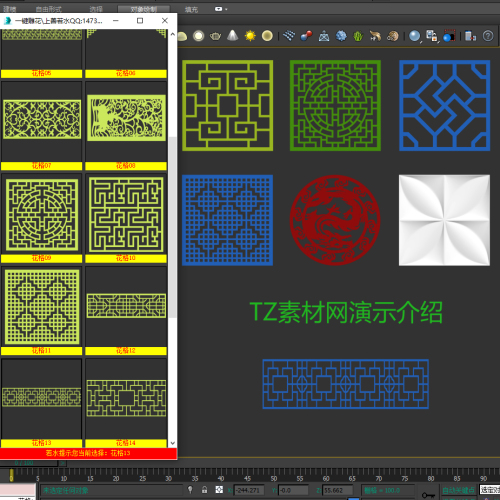Click the render setup icon with lock

(x=432, y=36)
